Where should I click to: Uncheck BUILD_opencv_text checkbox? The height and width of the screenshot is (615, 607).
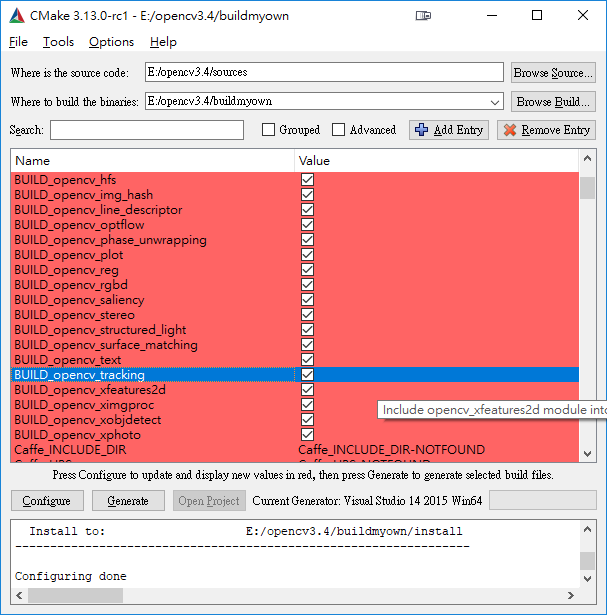tap(307, 359)
